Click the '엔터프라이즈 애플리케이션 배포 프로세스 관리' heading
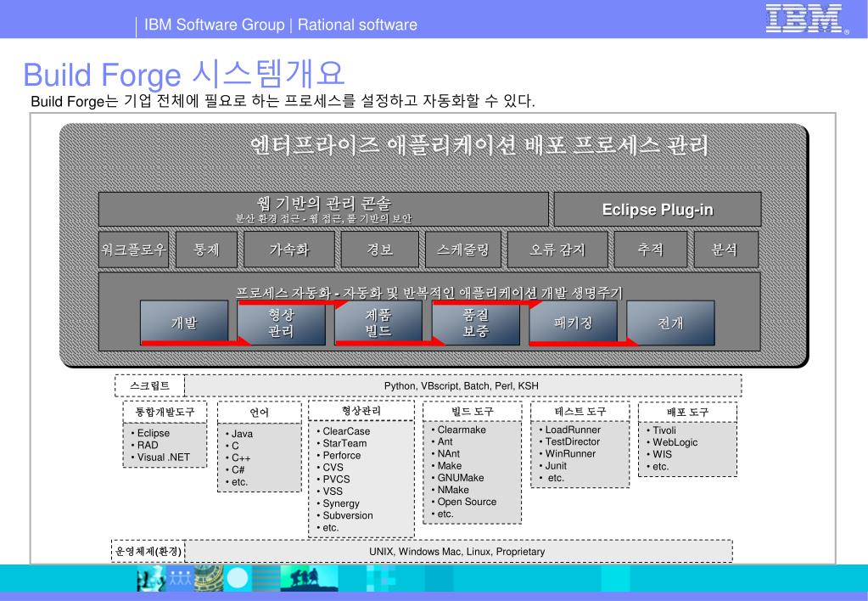Viewport: 868px width, 601px height. pos(479,145)
